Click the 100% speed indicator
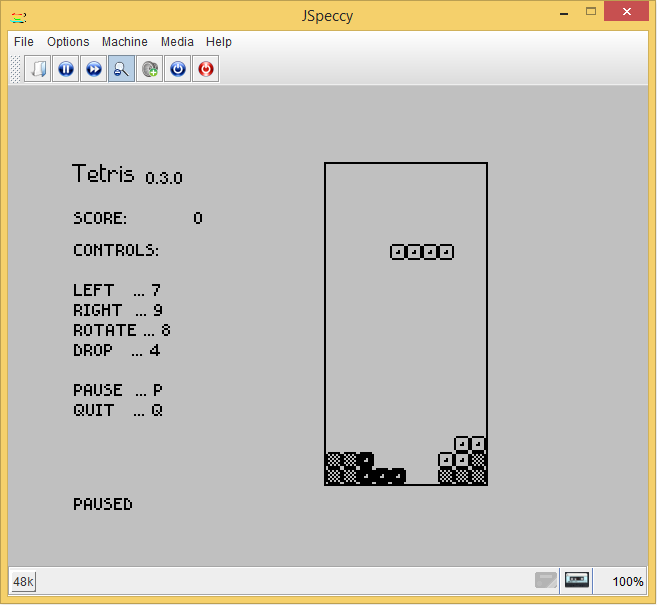Screen dimensions: 657x605 pyautogui.click(x=627, y=582)
